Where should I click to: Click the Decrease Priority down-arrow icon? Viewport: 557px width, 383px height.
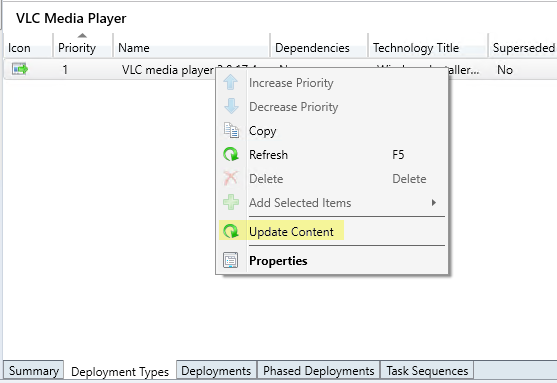(231, 106)
